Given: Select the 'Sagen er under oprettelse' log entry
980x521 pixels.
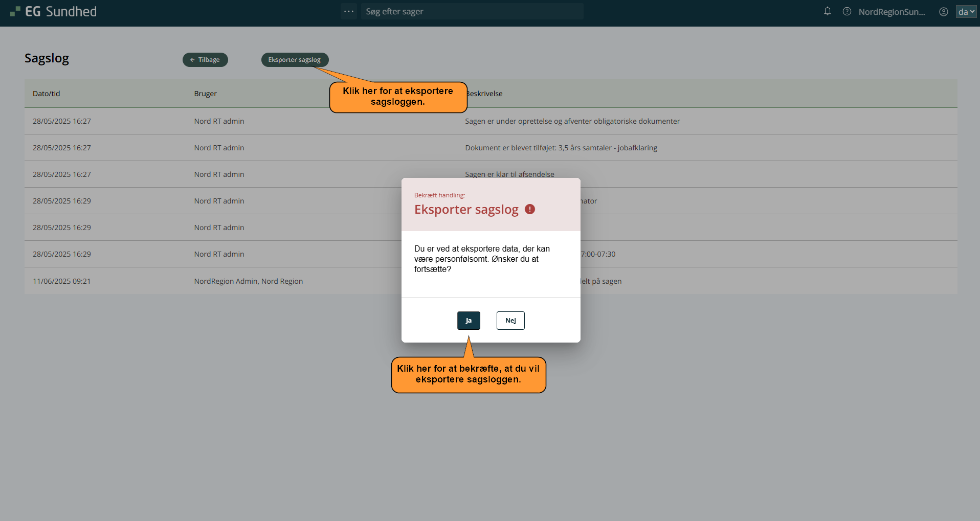Looking at the screenshot, I should click(x=572, y=121).
